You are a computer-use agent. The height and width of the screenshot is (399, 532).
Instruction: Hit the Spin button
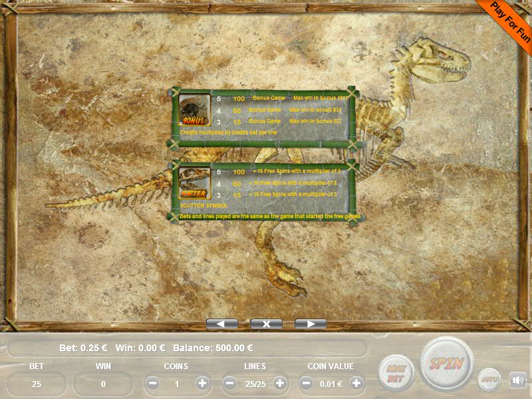446,364
